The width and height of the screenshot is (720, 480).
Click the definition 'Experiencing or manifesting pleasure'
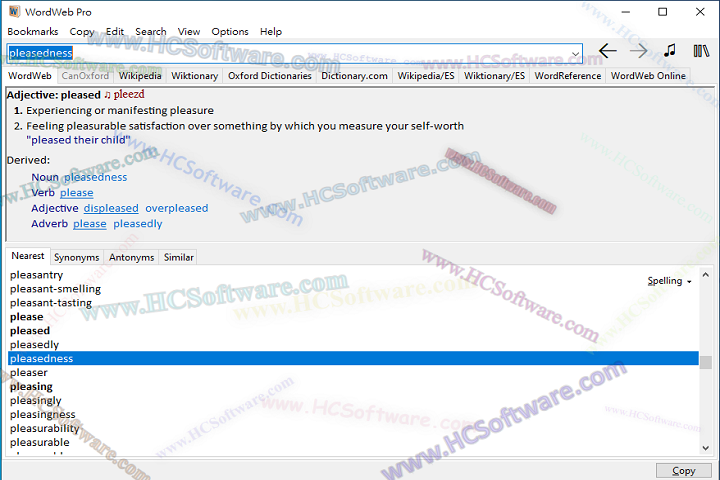click(x=120, y=111)
